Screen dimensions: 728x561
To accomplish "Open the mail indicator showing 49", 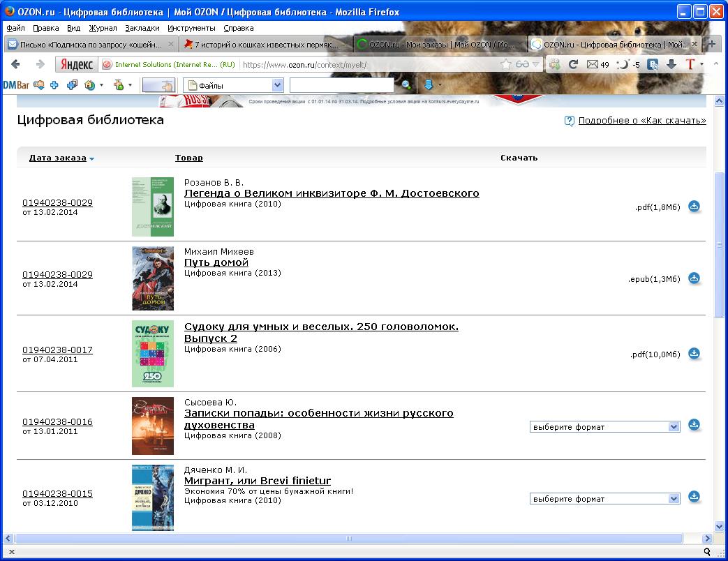I will (597, 64).
